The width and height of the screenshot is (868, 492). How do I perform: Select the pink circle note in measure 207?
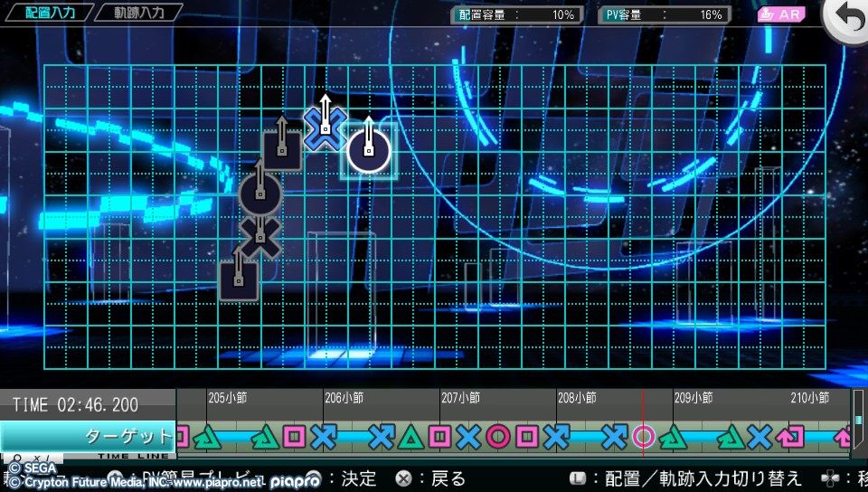[497, 437]
